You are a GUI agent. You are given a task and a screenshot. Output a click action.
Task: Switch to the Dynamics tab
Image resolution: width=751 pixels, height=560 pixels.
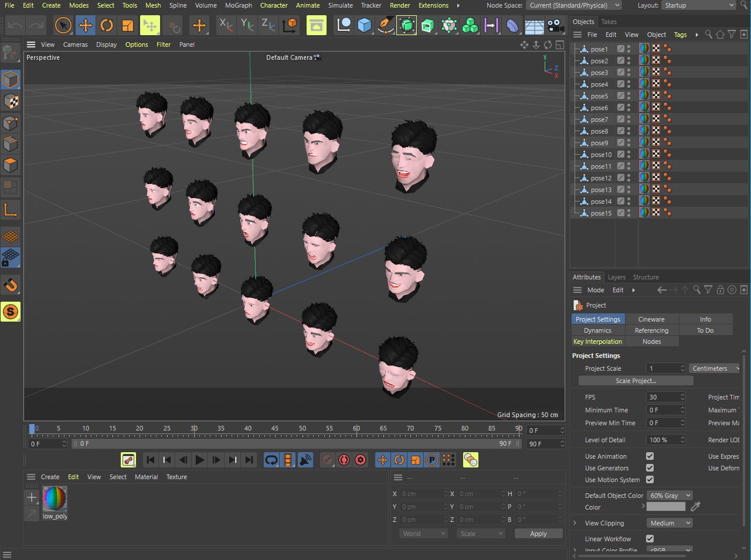point(597,330)
